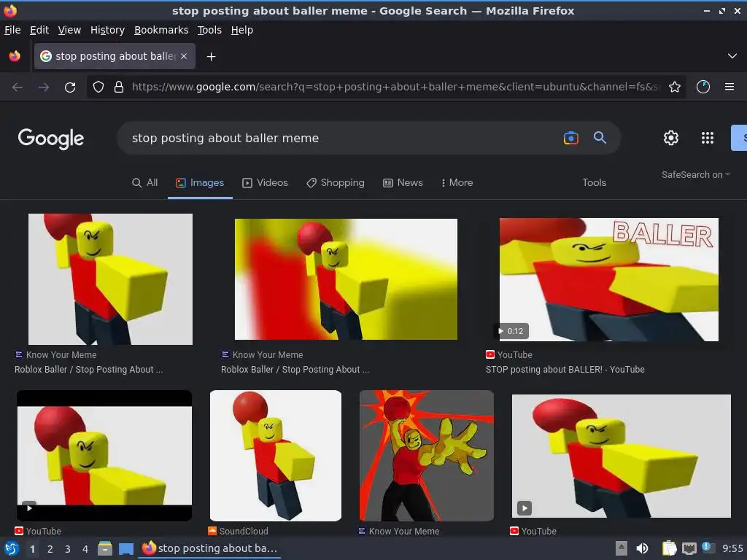Screen dimensions: 747x560
Task: Click the Google search text field
Action: click(x=343, y=138)
